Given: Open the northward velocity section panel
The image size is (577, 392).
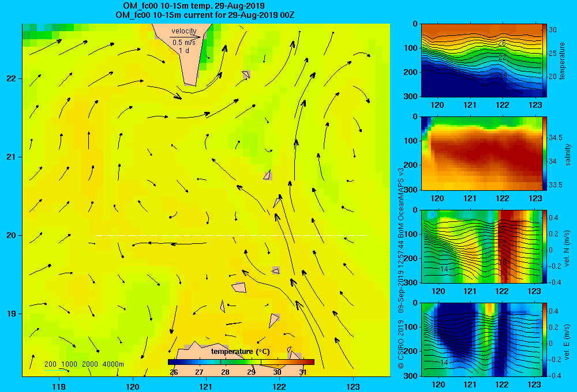Looking at the screenshot, I should click(481, 246).
